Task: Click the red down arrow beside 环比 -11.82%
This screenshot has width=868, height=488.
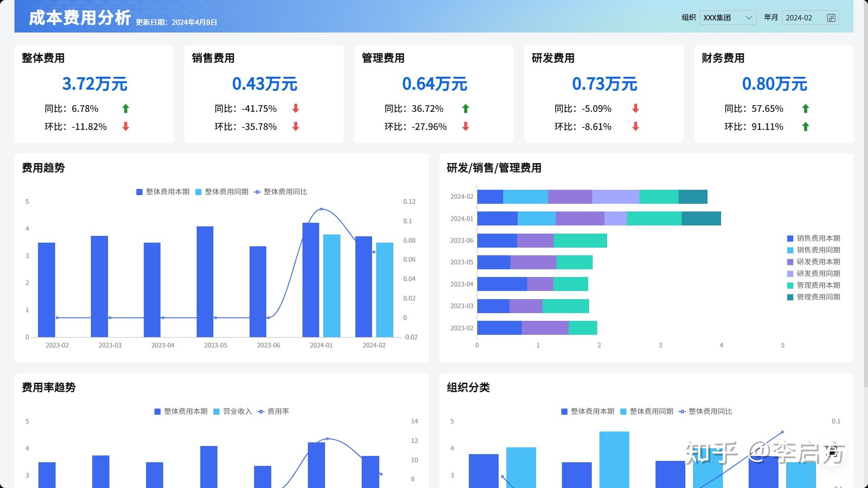Action: pos(126,127)
